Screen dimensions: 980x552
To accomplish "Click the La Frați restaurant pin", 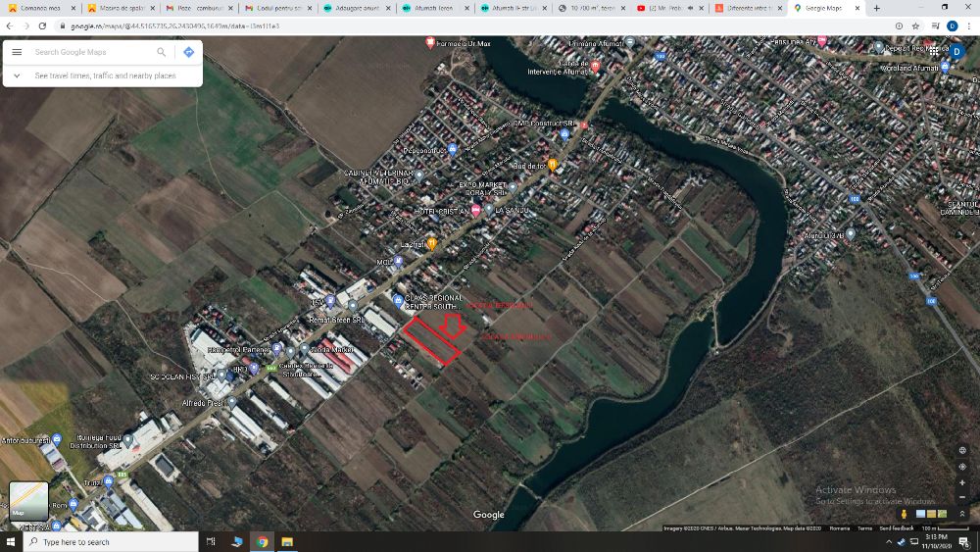I will click(431, 244).
